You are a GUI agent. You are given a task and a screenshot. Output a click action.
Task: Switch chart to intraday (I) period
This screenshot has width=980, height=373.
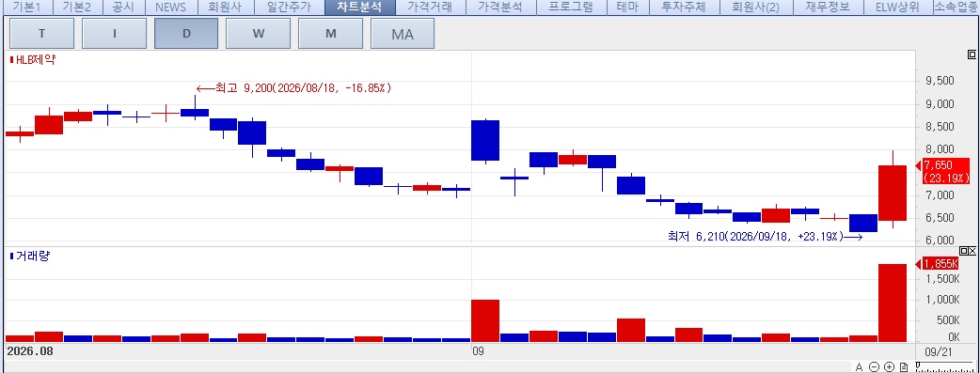tap(115, 34)
